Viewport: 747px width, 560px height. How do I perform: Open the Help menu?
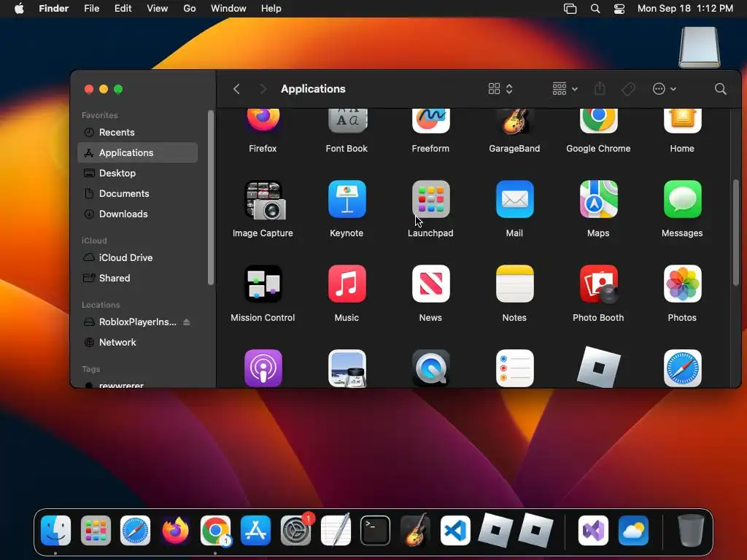click(x=271, y=9)
